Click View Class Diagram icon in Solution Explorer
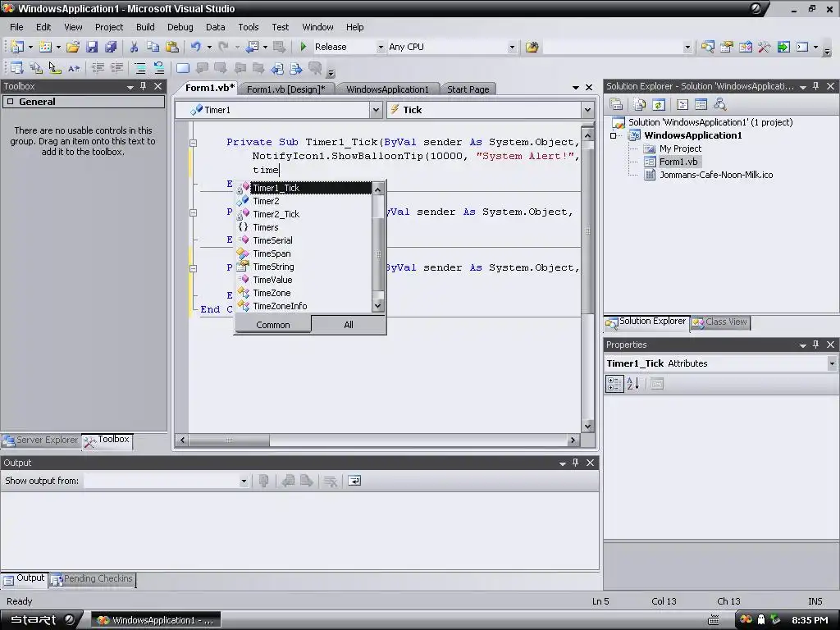The height and width of the screenshot is (630, 840). (719, 104)
